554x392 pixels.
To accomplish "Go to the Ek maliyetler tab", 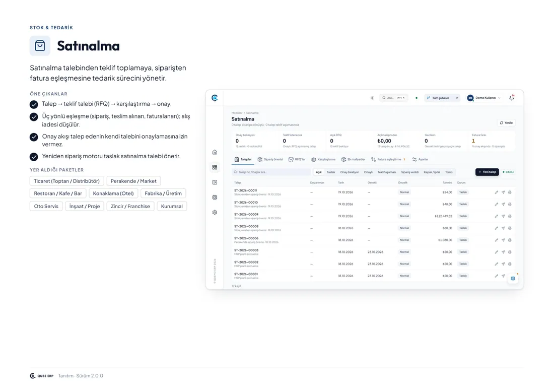I will point(354,159).
